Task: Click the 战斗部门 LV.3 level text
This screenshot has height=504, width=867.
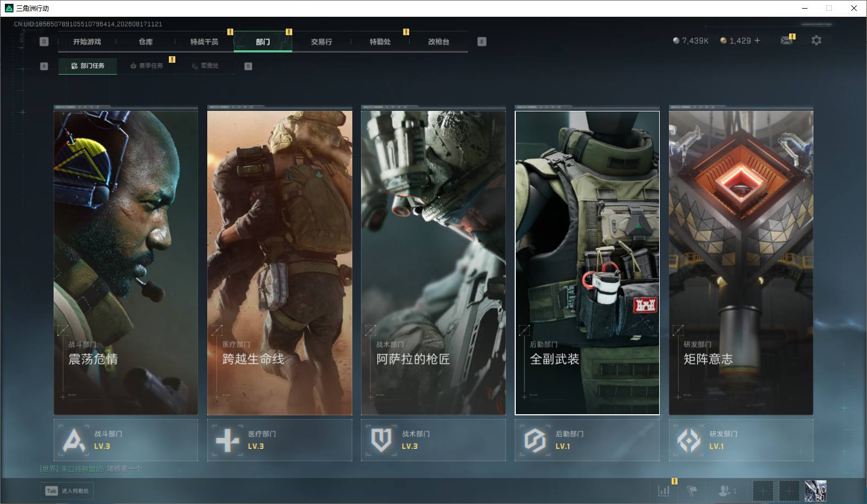Action: pyautogui.click(x=102, y=446)
